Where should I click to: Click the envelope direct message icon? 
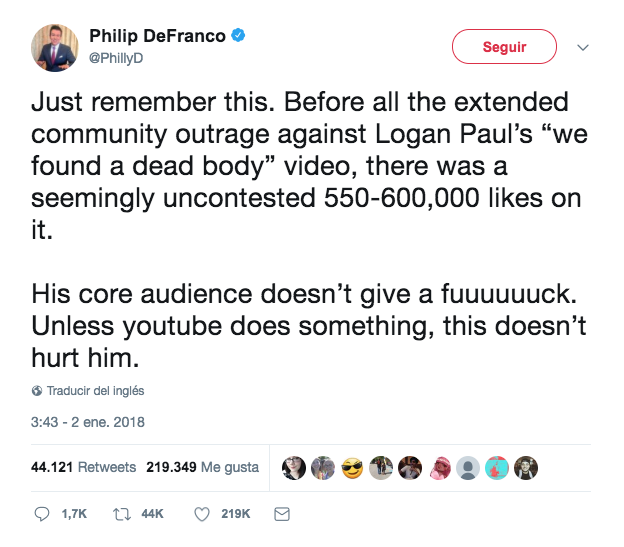281,514
